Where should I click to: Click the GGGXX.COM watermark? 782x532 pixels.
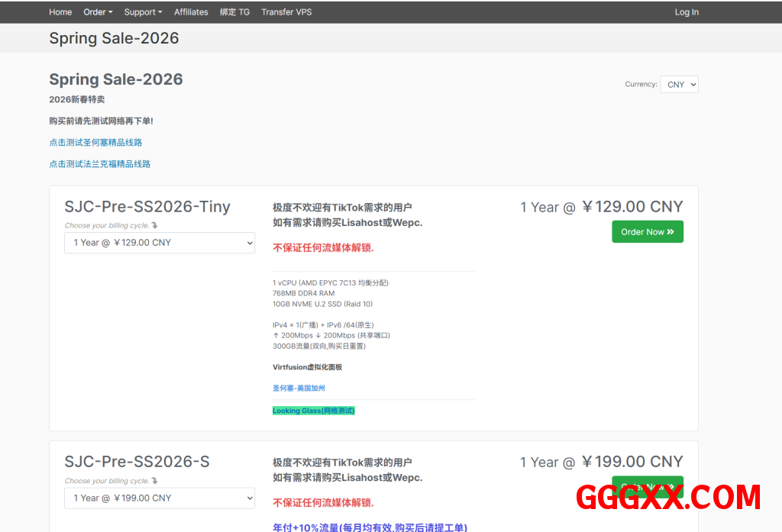point(668,498)
